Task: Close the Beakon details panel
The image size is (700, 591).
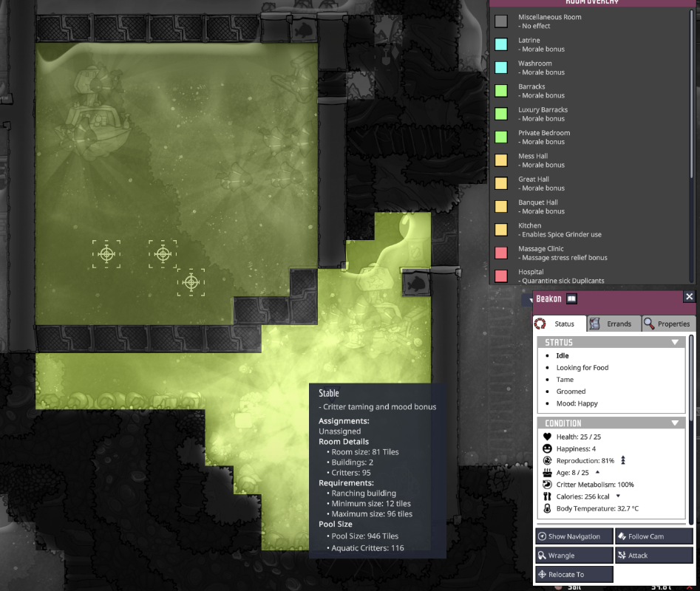Action: point(690,297)
